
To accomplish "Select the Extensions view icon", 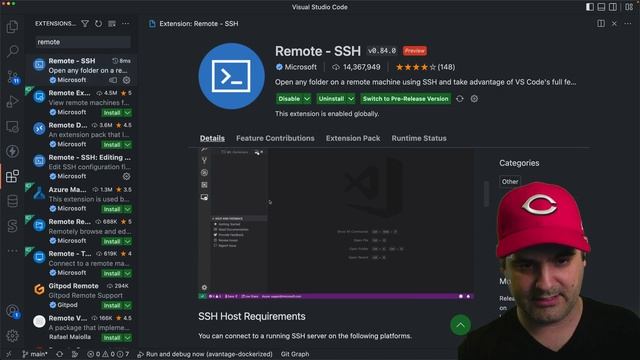I will click(x=12, y=176).
